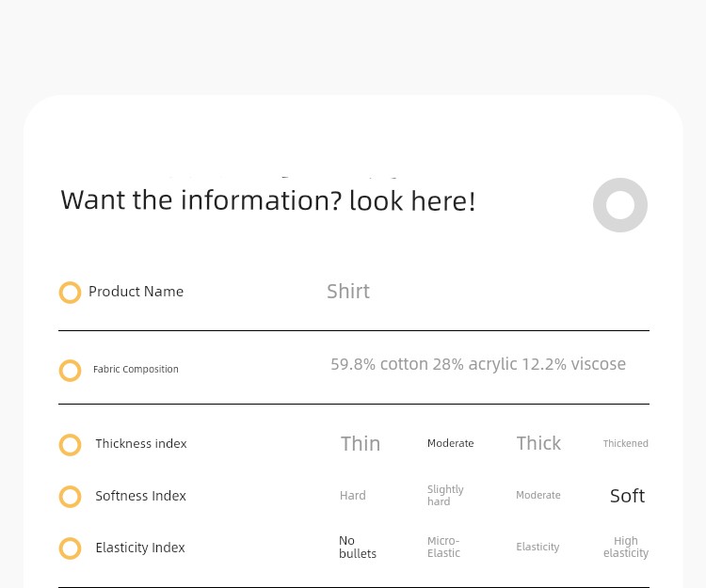The height and width of the screenshot is (588, 706).
Task: Pick the High elasticity option
Action: [626, 547]
